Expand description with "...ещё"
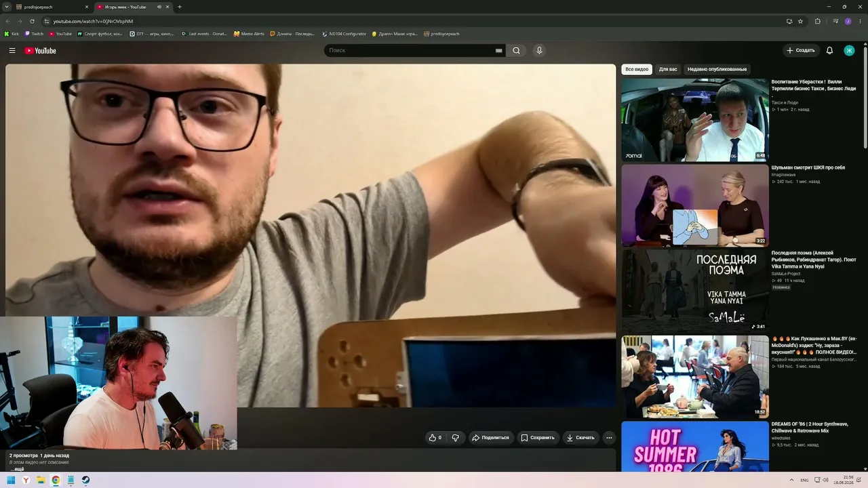This screenshot has width=868, height=488. 17,469
